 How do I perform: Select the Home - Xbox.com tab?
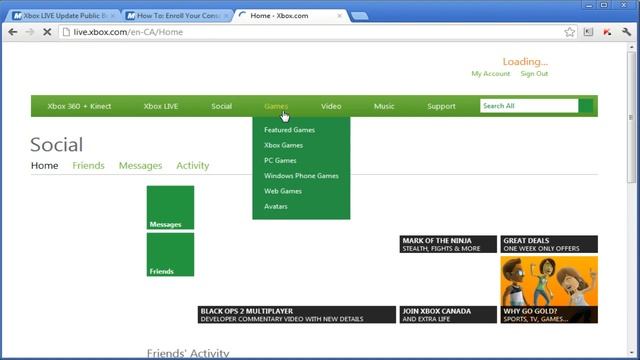point(292,16)
